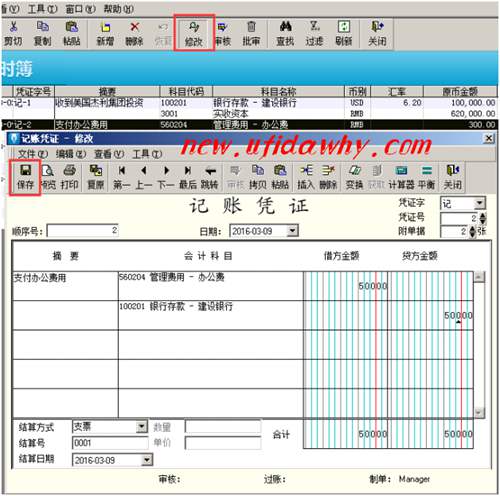Click the 还原 (restore) voucher toolbar icon
The width and height of the screenshot is (500, 496).
(x=96, y=177)
